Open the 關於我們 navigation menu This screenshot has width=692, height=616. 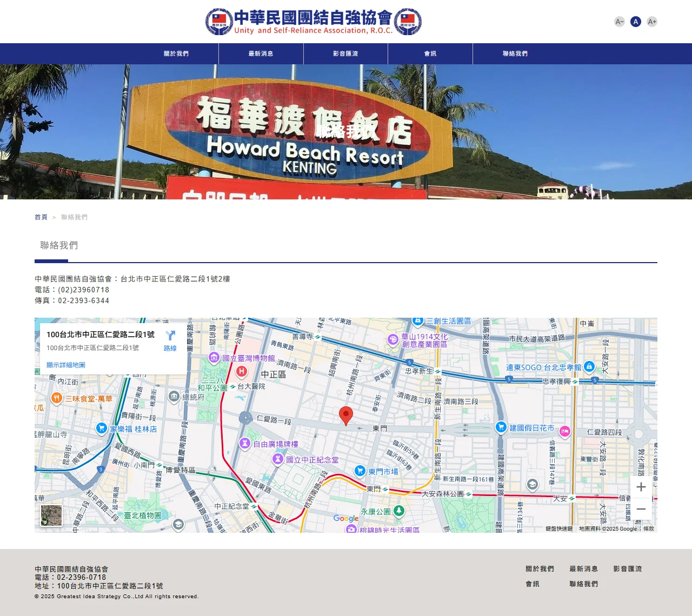click(x=176, y=53)
